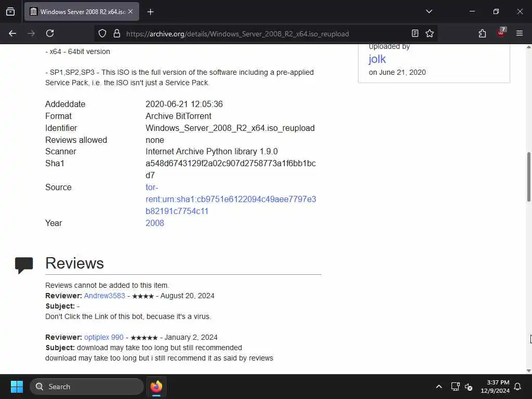532x399 pixels.
Task: Open Firefox application hamburger menu
Action: point(520,33)
